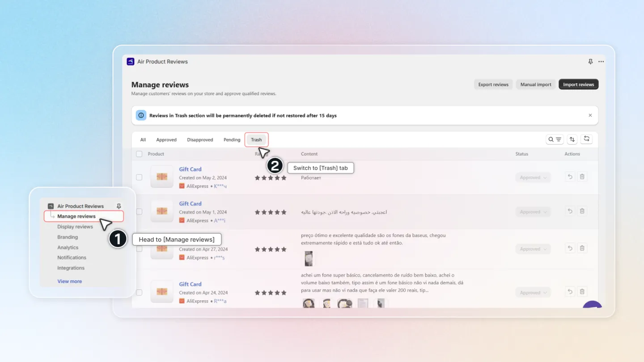This screenshot has height=362, width=644.
Task: Open the Approved status dropdown for K***ч review
Action: click(533, 177)
